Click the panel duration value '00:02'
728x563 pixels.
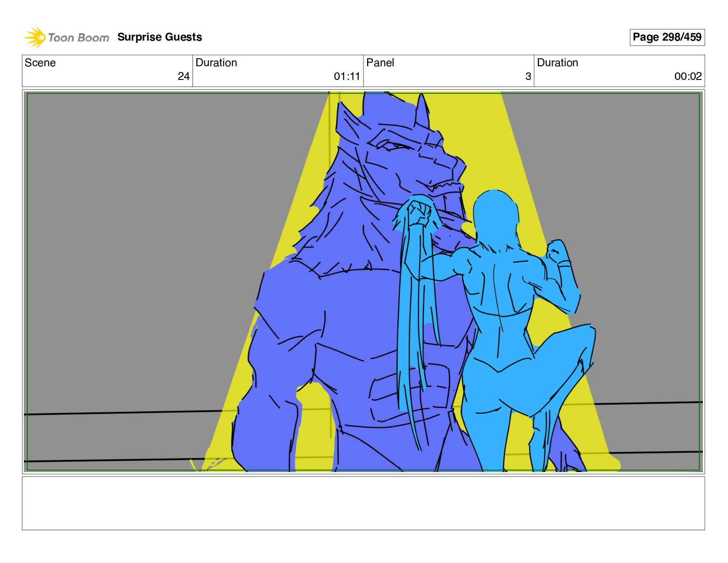pyautogui.click(x=688, y=76)
